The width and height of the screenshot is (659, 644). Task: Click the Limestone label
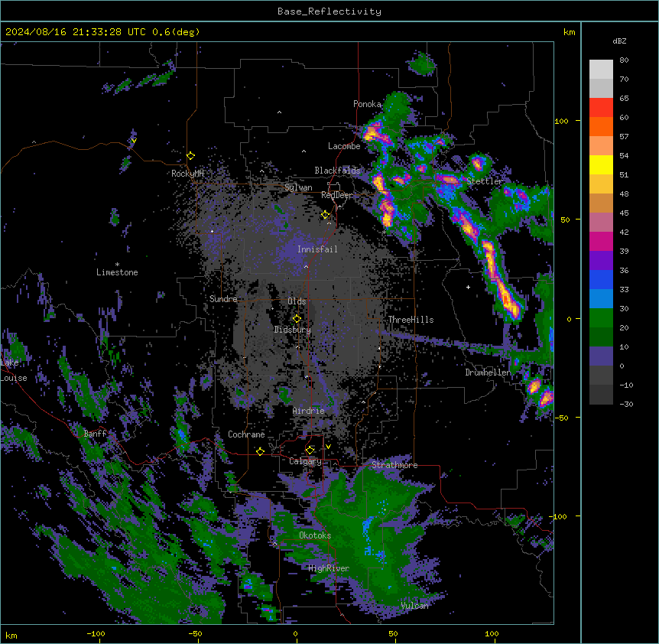[117, 272]
